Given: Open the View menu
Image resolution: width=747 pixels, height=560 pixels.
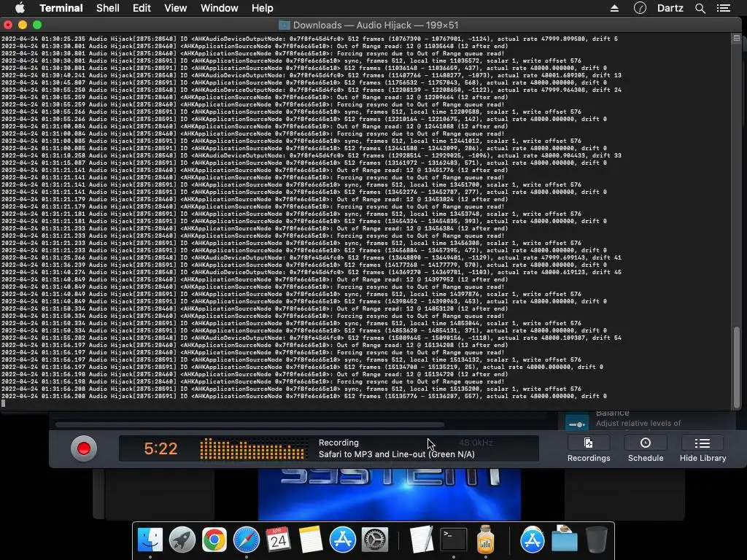Looking at the screenshot, I should 175,8.
